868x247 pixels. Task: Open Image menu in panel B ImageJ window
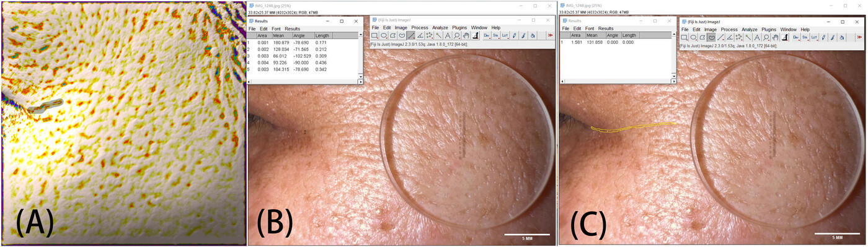(401, 28)
